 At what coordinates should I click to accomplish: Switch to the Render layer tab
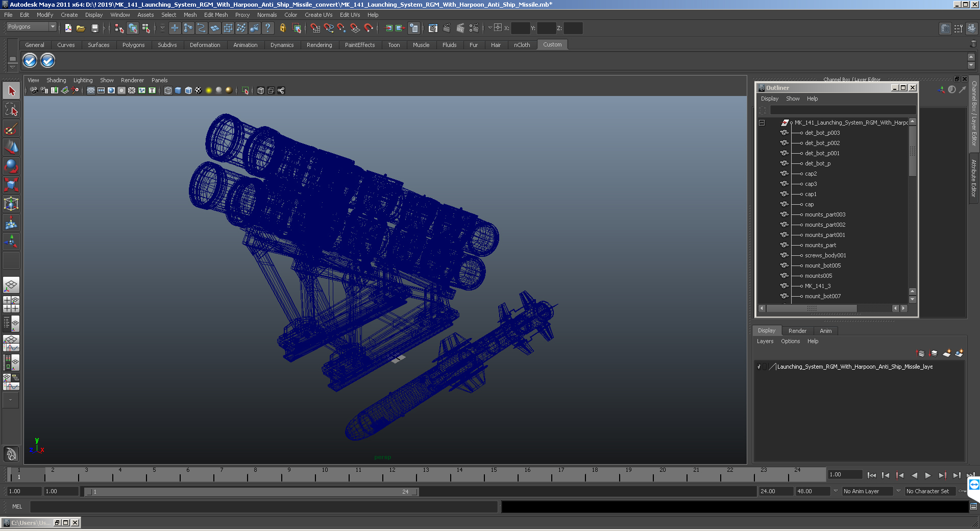click(x=797, y=331)
